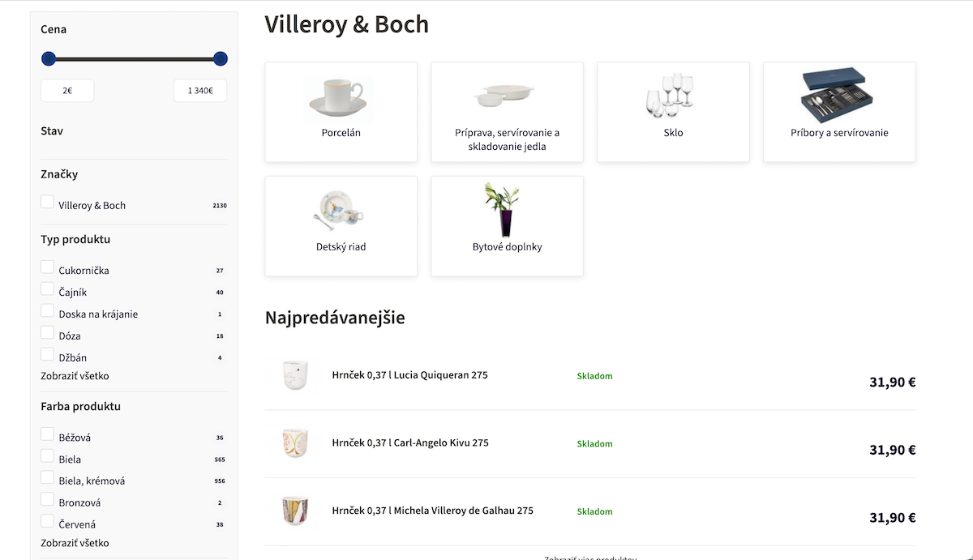Viewport: 973px width, 560px height.
Task: Click the minimum price input field
Action: pos(67,91)
